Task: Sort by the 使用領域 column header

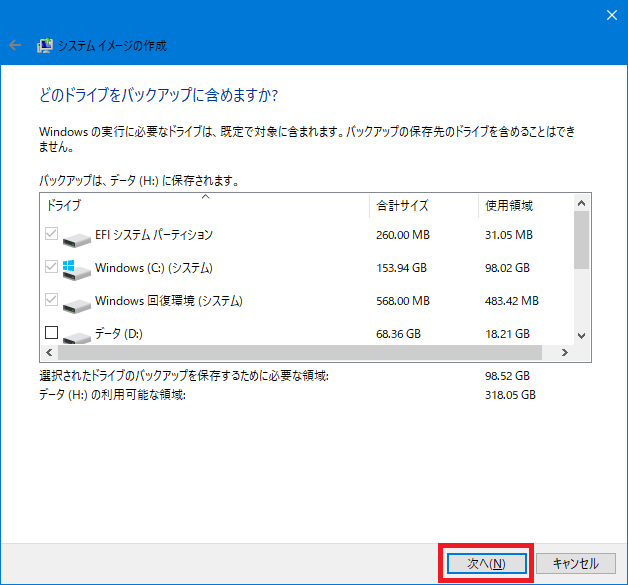Action: pyautogui.click(x=526, y=205)
